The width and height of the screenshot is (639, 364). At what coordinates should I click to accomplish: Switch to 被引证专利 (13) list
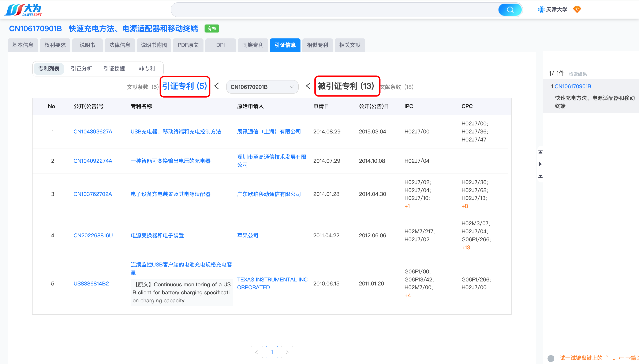[346, 86]
